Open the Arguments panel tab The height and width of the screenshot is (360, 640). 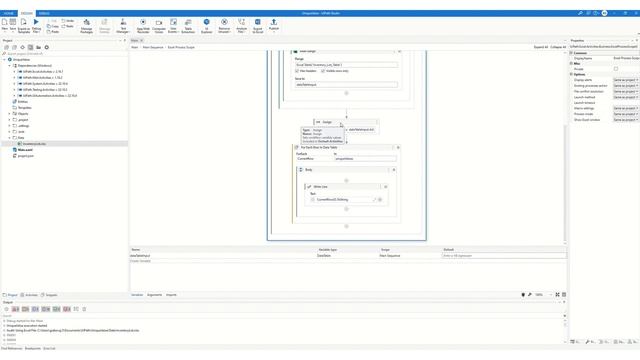(154, 295)
